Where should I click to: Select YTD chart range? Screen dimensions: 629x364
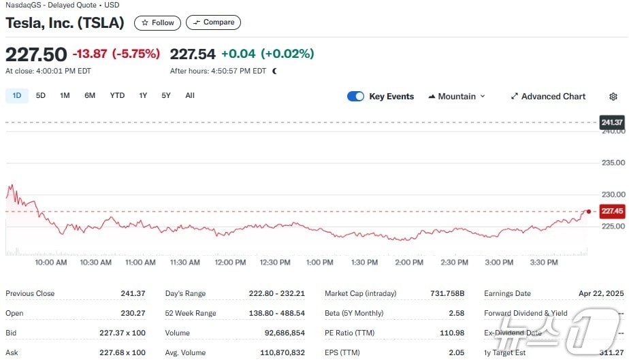[117, 96]
